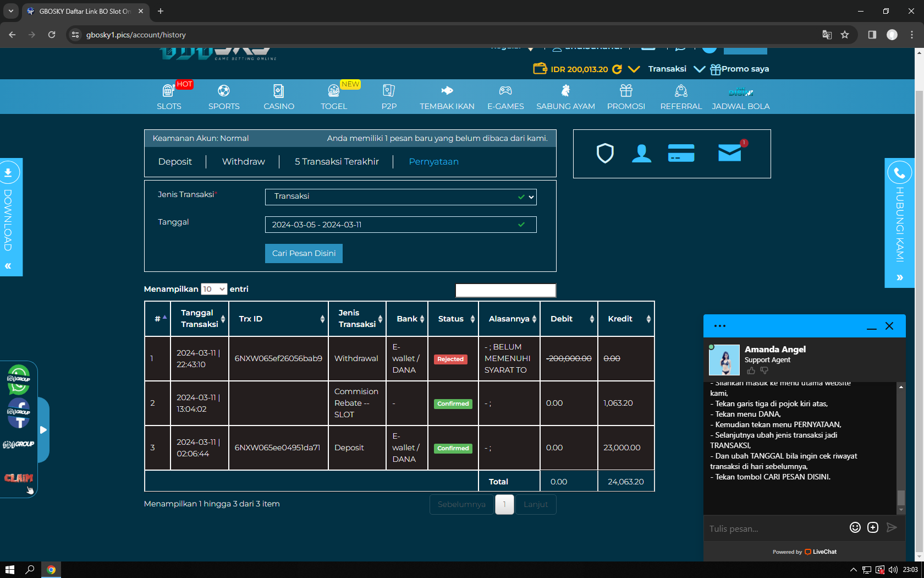Image resolution: width=924 pixels, height=578 pixels.
Task: Click the Lanjut pagination button
Action: pos(535,504)
